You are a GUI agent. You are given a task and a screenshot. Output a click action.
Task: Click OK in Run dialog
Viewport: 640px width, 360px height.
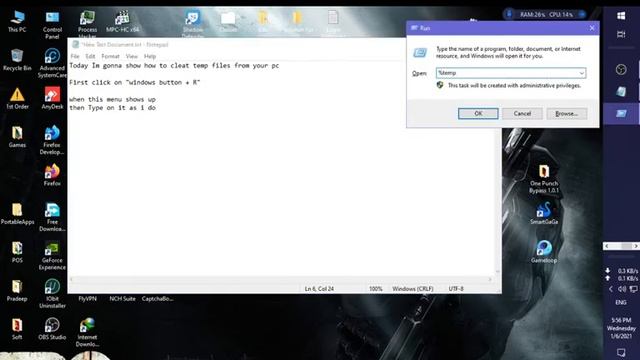(x=478, y=113)
